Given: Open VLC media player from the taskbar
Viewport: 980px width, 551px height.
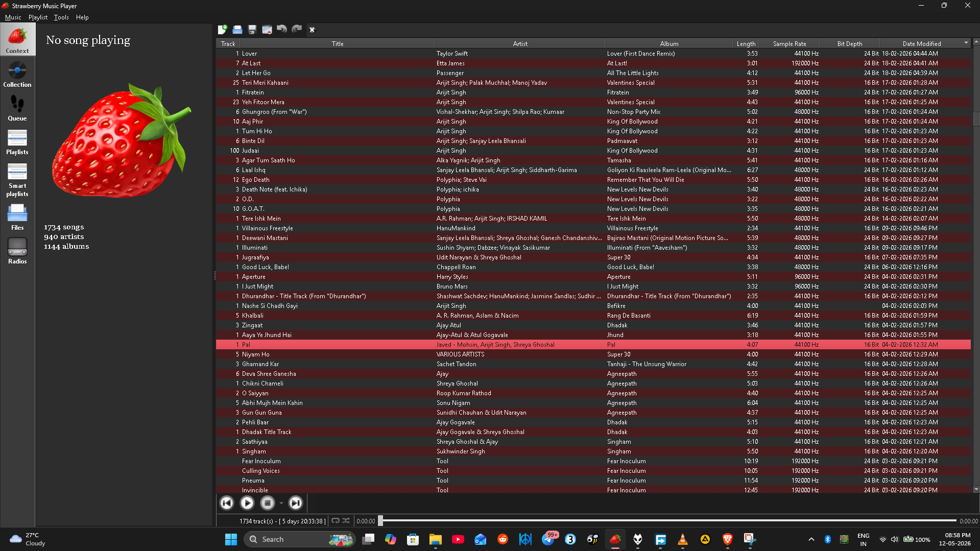Looking at the screenshot, I should 683,539.
